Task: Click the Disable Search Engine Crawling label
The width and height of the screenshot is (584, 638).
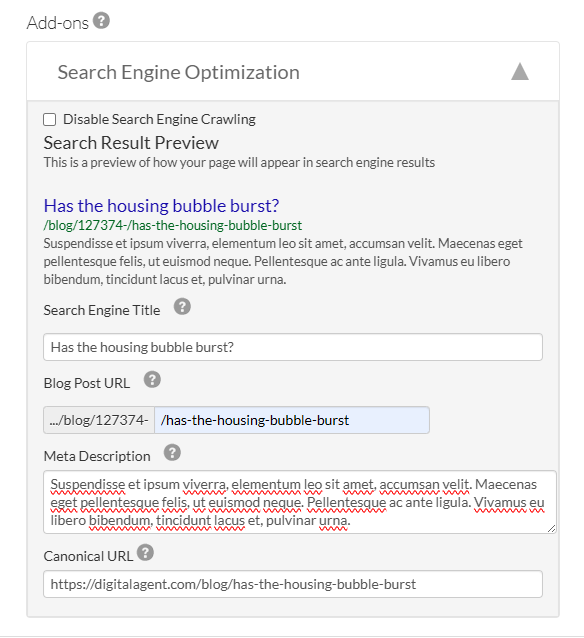Action: click(x=159, y=119)
